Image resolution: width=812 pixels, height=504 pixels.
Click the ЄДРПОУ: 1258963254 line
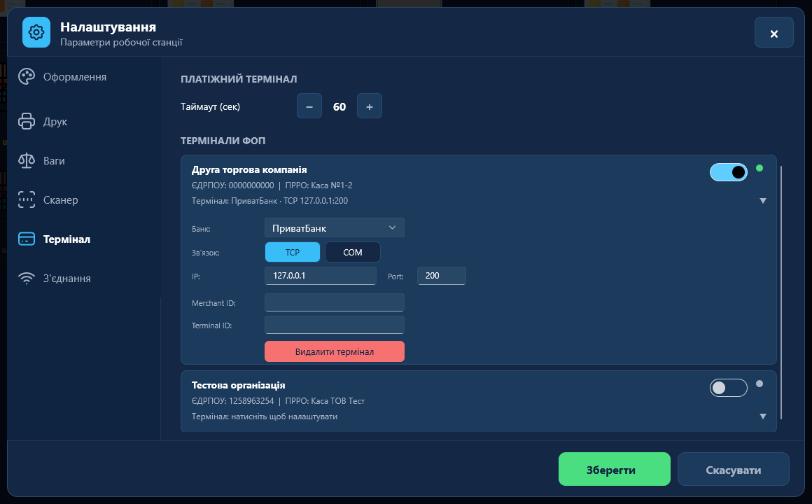click(278, 401)
